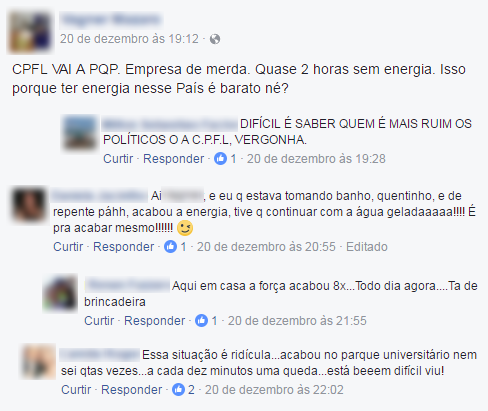Click the like-count thumb icon on the 21:55 comment

click(201, 320)
